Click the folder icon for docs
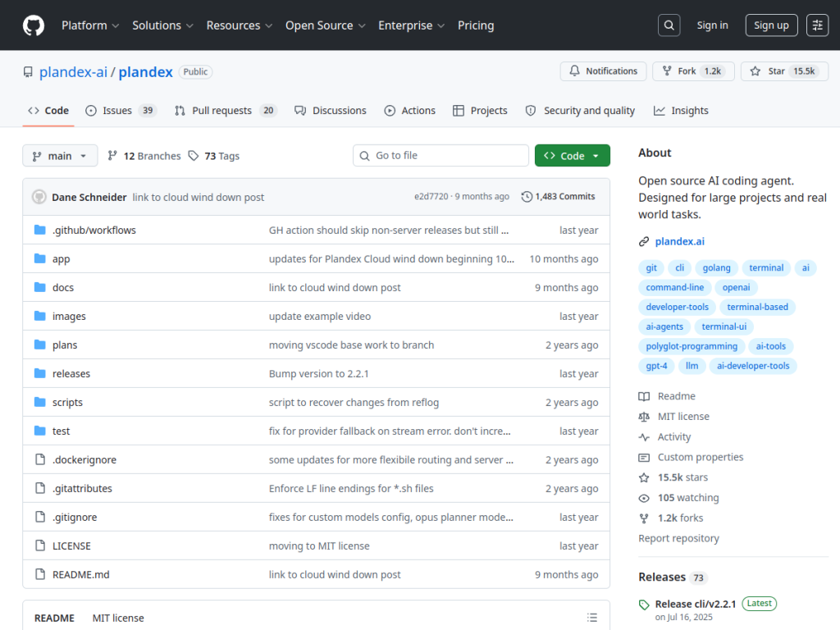Viewport: 840px width, 630px height. pos(39,287)
